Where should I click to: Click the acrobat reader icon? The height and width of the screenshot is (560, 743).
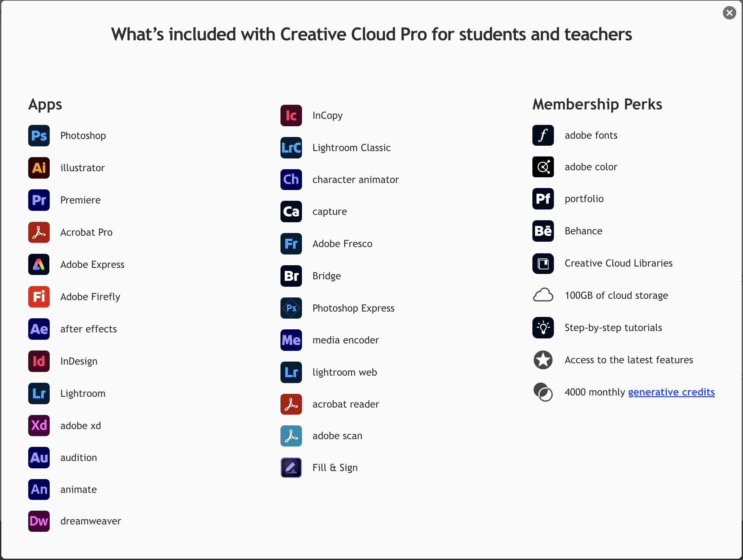pyautogui.click(x=291, y=404)
